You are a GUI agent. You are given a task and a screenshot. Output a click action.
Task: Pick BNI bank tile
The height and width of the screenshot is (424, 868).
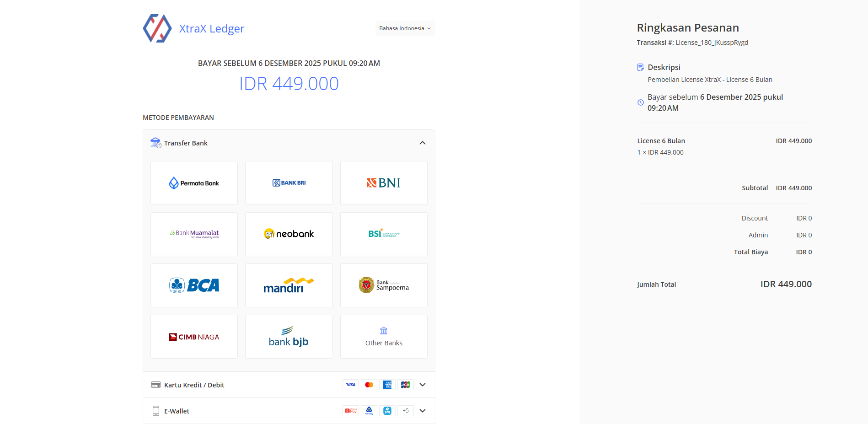[x=384, y=183]
